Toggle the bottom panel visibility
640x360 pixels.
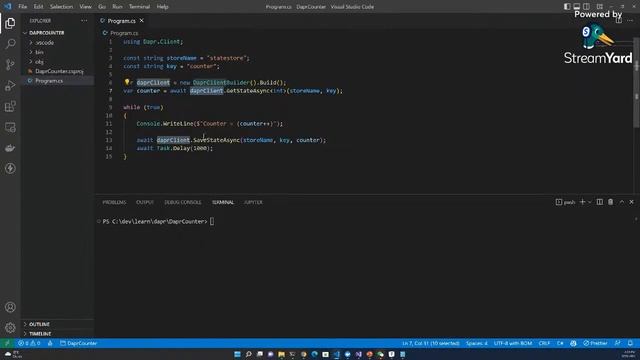tap(577, 7)
